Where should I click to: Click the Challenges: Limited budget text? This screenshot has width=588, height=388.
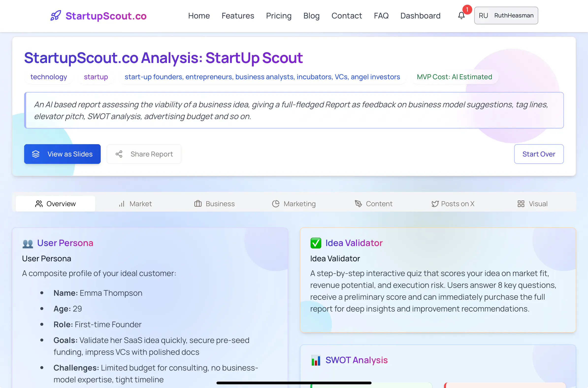tap(156, 374)
